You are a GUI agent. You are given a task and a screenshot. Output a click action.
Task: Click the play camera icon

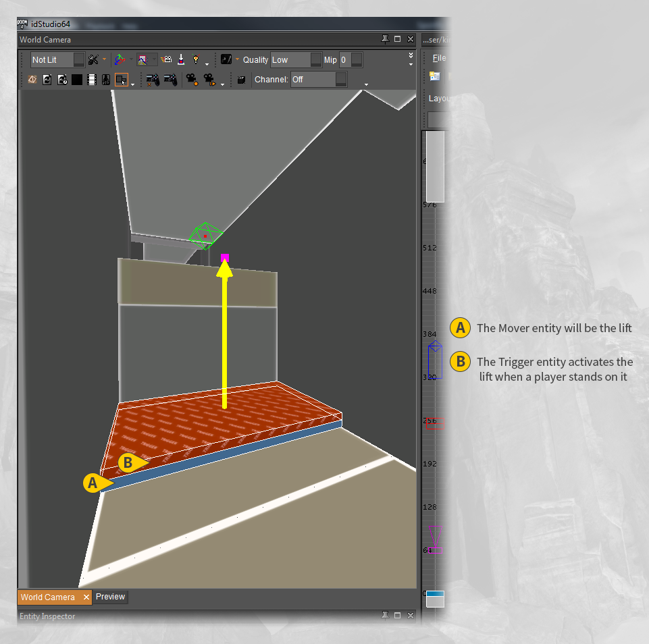tap(209, 80)
